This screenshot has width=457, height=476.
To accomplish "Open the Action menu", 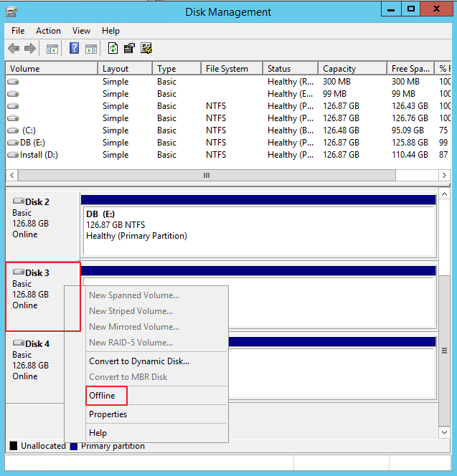I will click(48, 31).
